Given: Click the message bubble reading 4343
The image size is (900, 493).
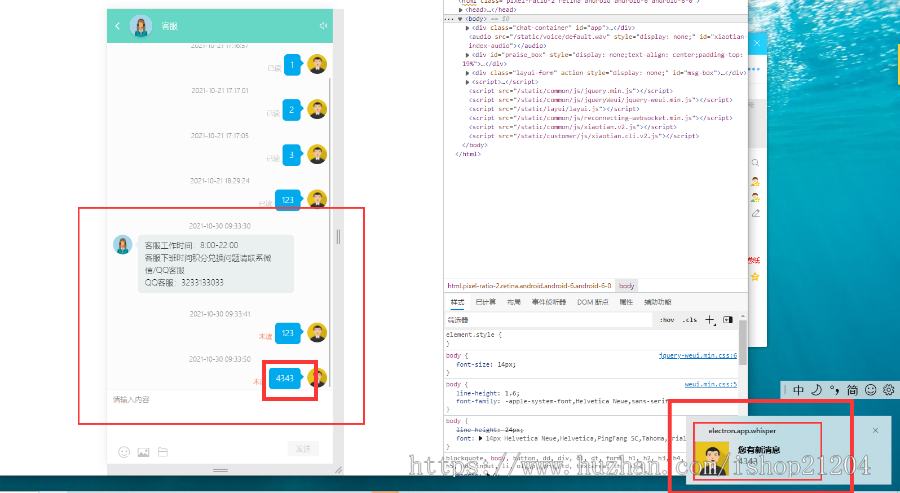Looking at the screenshot, I should [x=285, y=378].
